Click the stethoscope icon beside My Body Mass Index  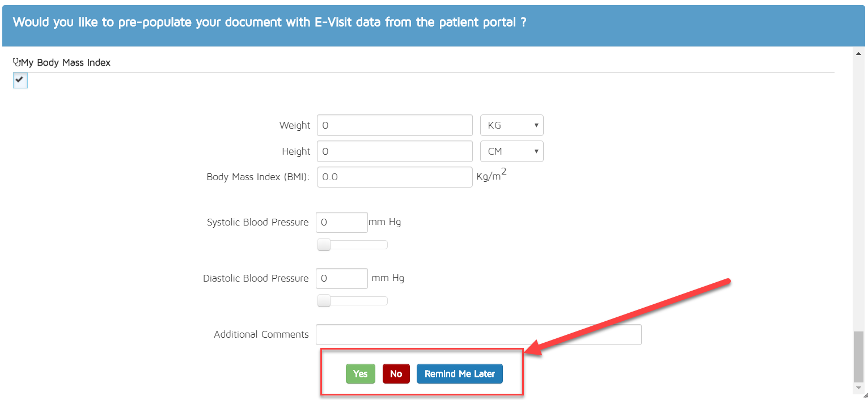pyautogui.click(x=16, y=62)
